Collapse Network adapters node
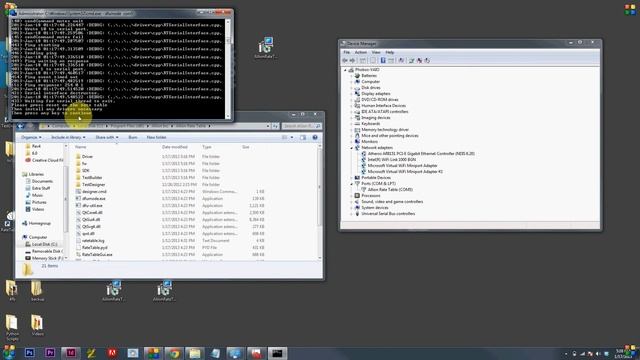Image resolution: width=640 pixels, height=360 pixels. (x=351, y=148)
